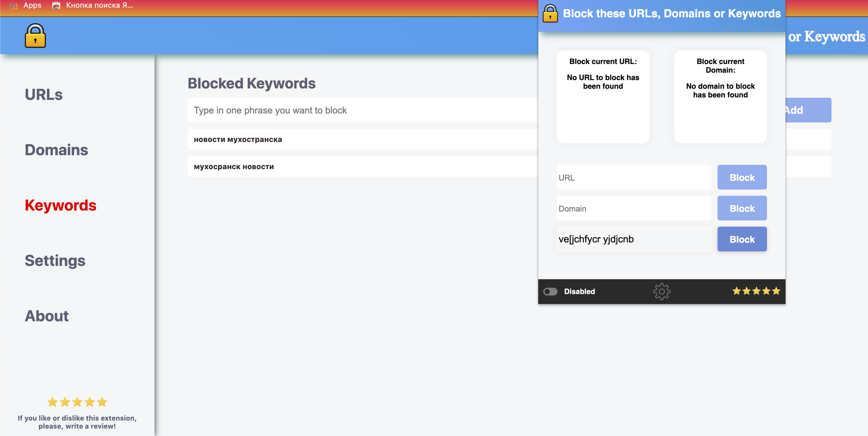Open the Кнопка поиска Я... bookmark
Image resolution: width=868 pixels, height=436 pixels.
coord(92,6)
